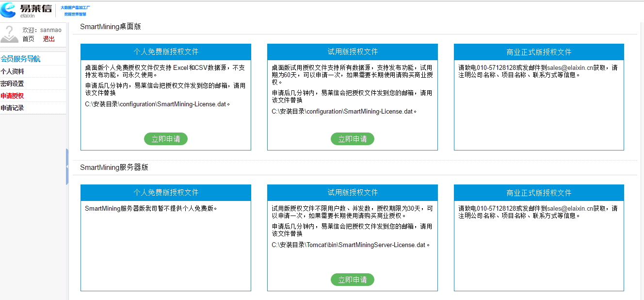
Task: Click the desktop 商业正式版授权文件 card header
Action: 539,52
